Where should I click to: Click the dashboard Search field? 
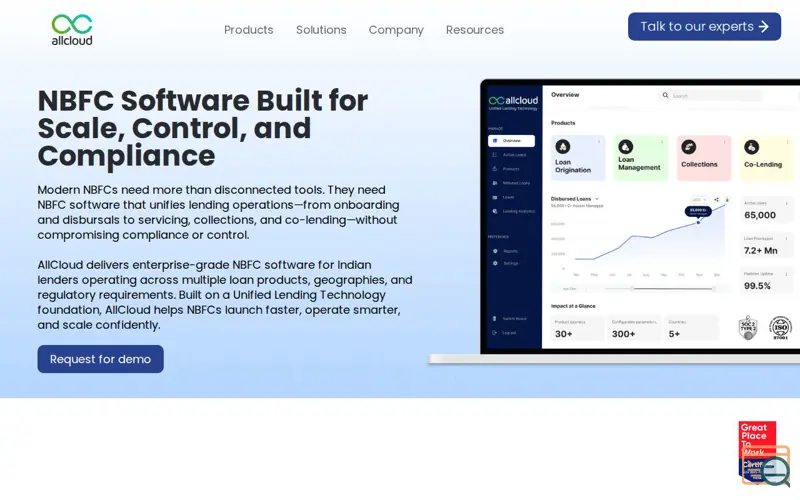[711, 95]
